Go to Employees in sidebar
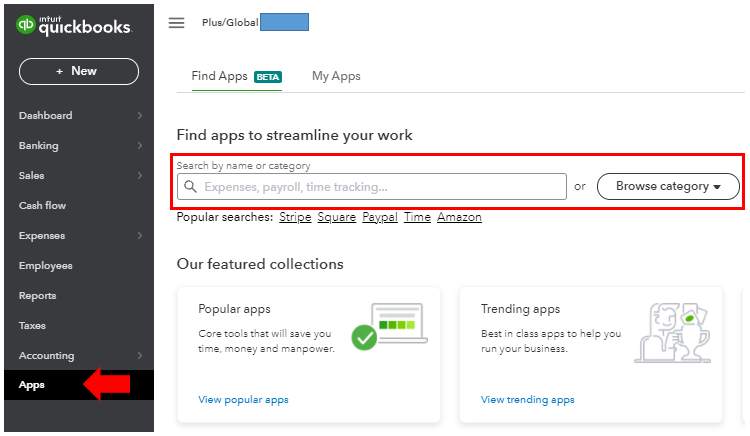 click(x=46, y=266)
